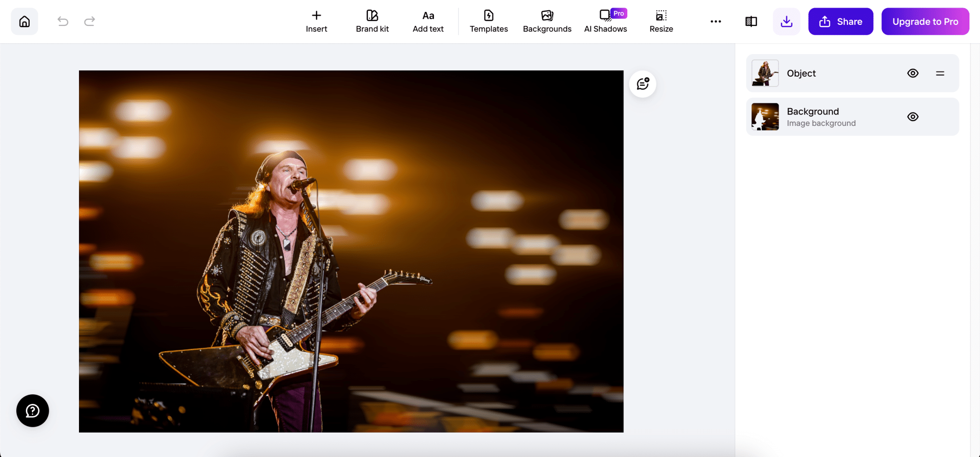The height and width of the screenshot is (457, 980).
Task: Browse Backgrounds options
Action: click(x=547, y=21)
